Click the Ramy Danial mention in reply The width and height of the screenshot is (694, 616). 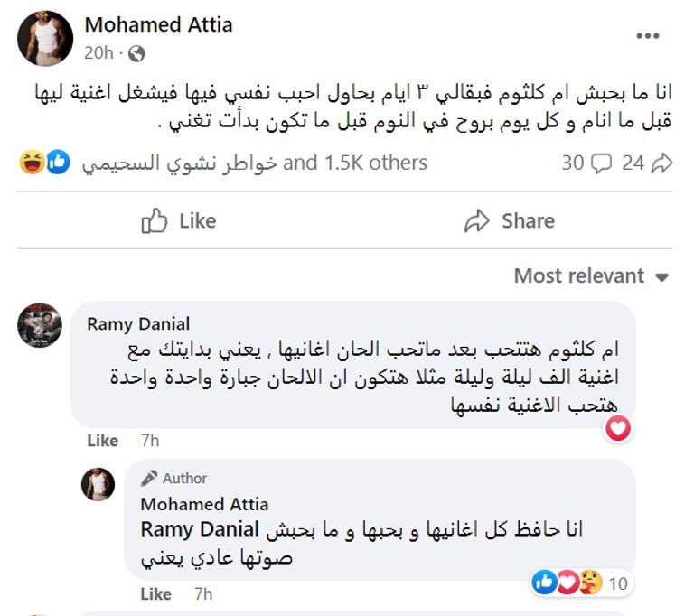coord(200,529)
